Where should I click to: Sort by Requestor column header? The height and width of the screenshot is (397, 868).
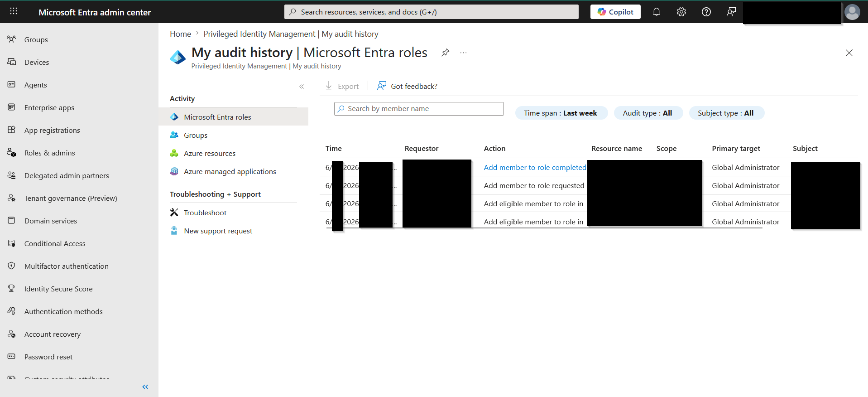tap(422, 148)
